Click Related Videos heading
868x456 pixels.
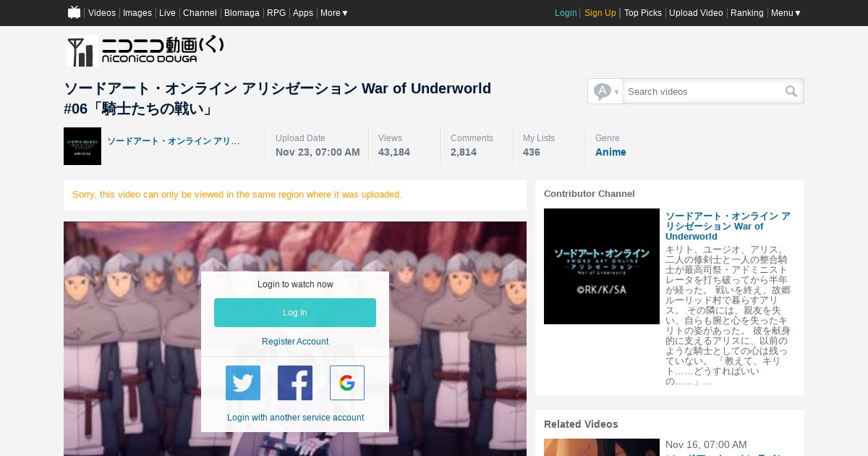(x=581, y=424)
